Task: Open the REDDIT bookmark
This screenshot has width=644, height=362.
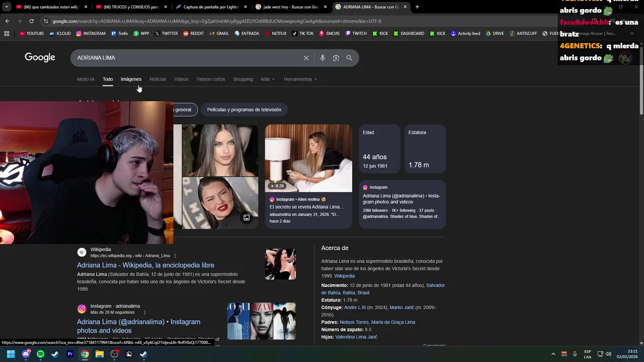Action: pyautogui.click(x=194, y=34)
